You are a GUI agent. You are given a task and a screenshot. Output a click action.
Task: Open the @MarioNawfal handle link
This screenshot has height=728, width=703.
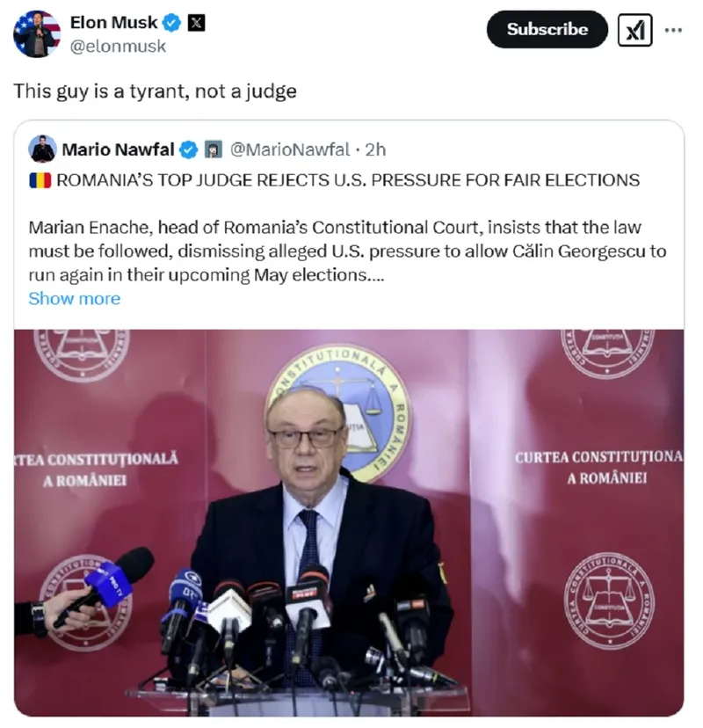click(290, 149)
